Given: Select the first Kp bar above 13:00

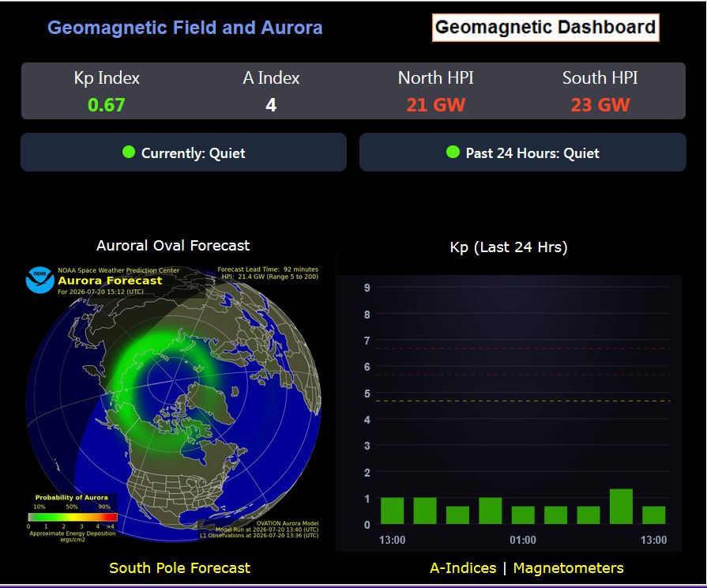Looking at the screenshot, I should click(393, 511).
